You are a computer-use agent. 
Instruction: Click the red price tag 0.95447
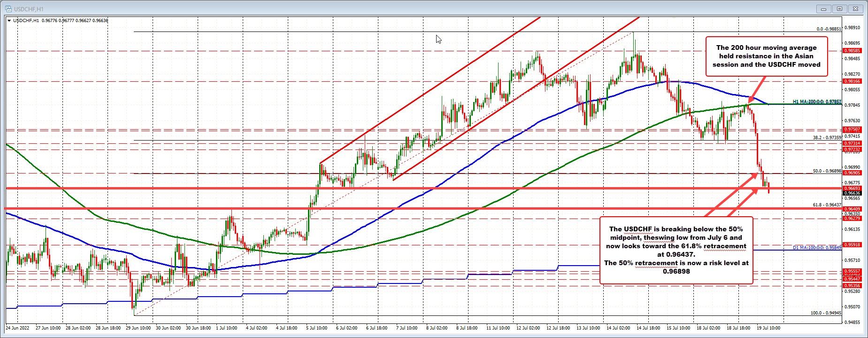[x=853, y=279]
